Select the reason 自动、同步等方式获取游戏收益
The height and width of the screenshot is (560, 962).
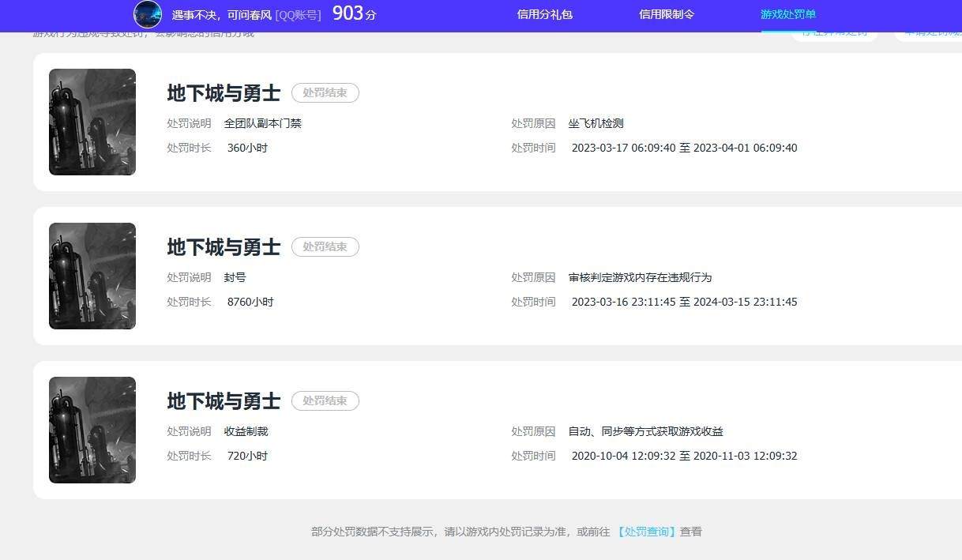646,431
